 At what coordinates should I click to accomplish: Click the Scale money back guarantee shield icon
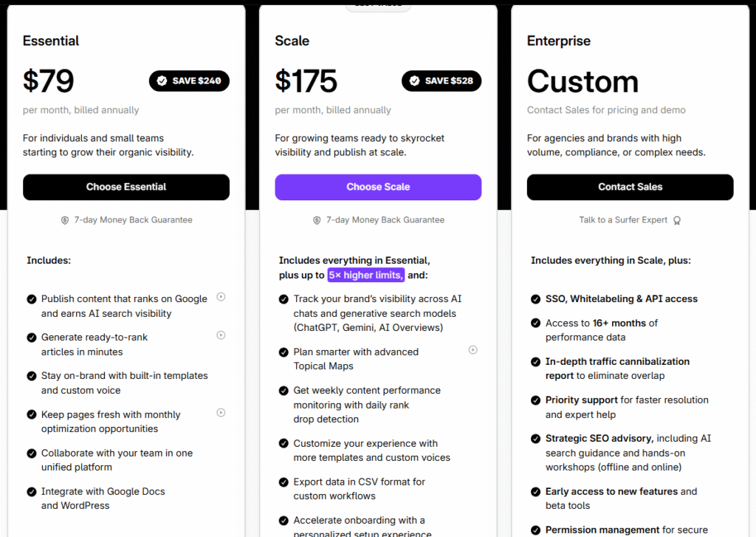pos(317,220)
